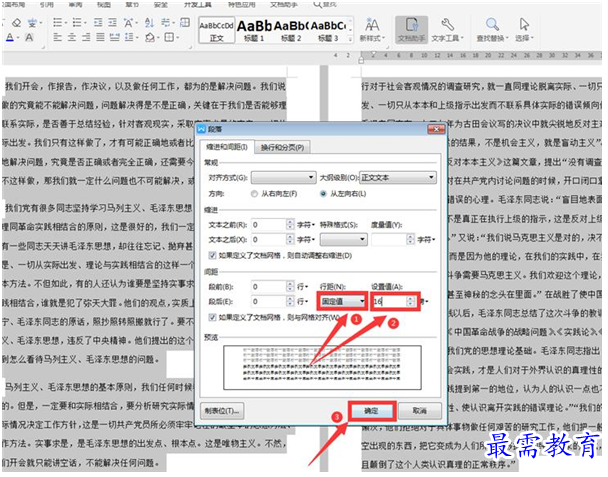608x477 pixels.
Task: Open the 特殊格式(S) dropdown
Action: click(343, 239)
